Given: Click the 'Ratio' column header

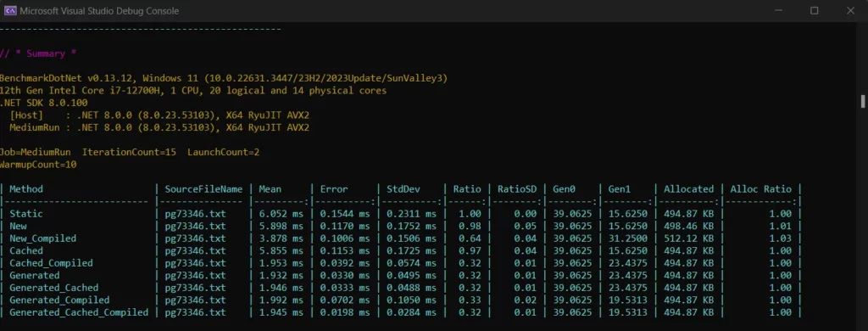Looking at the screenshot, I should 467,189.
